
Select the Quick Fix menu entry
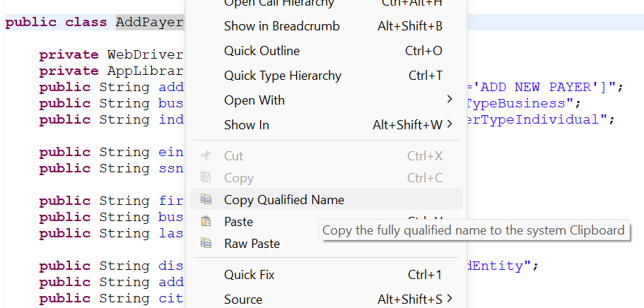pos(249,275)
